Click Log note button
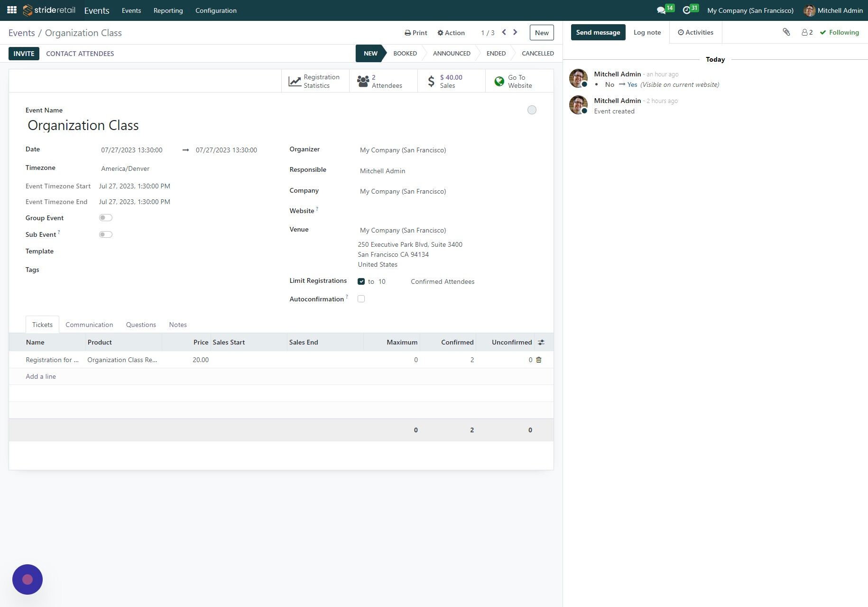This screenshot has width=868, height=607. (x=647, y=32)
